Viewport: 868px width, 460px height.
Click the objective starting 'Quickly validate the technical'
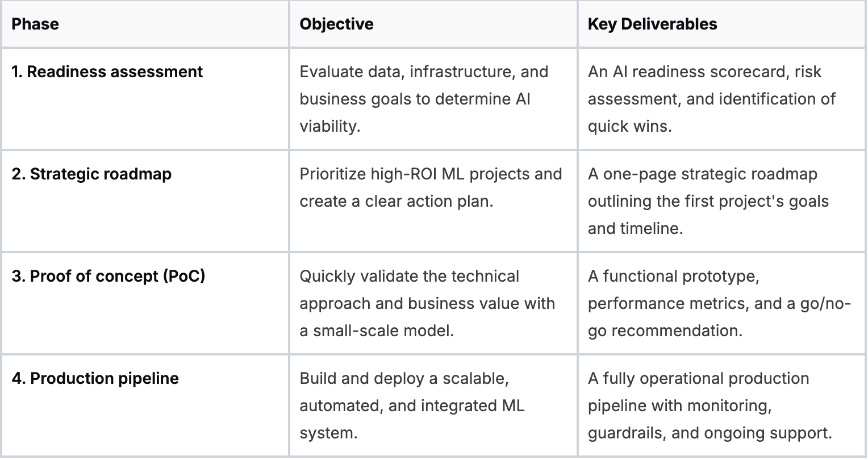pyautogui.click(x=409, y=277)
